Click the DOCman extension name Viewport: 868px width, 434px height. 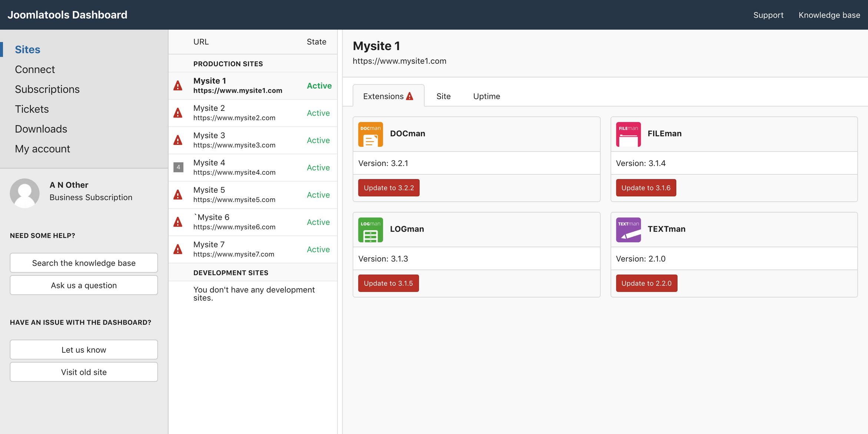(407, 133)
